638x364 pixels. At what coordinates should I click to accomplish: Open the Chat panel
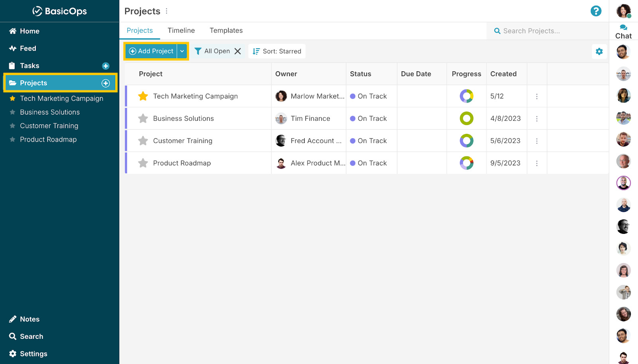(623, 31)
